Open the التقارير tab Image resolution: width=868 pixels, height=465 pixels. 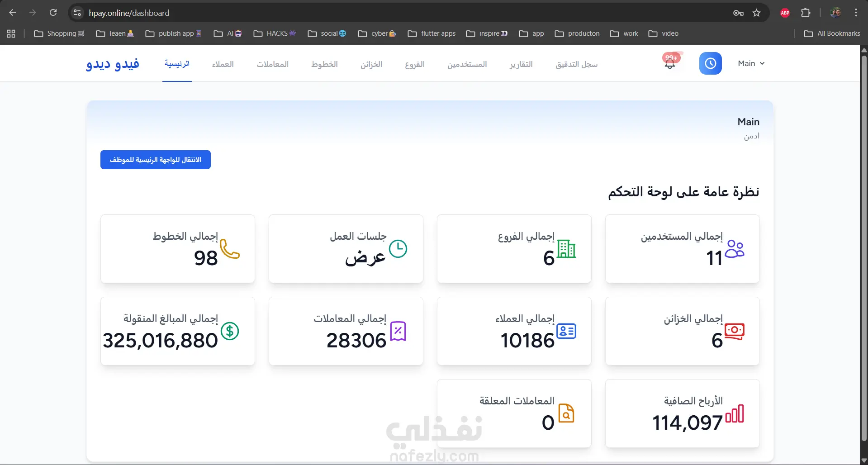pos(521,64)
